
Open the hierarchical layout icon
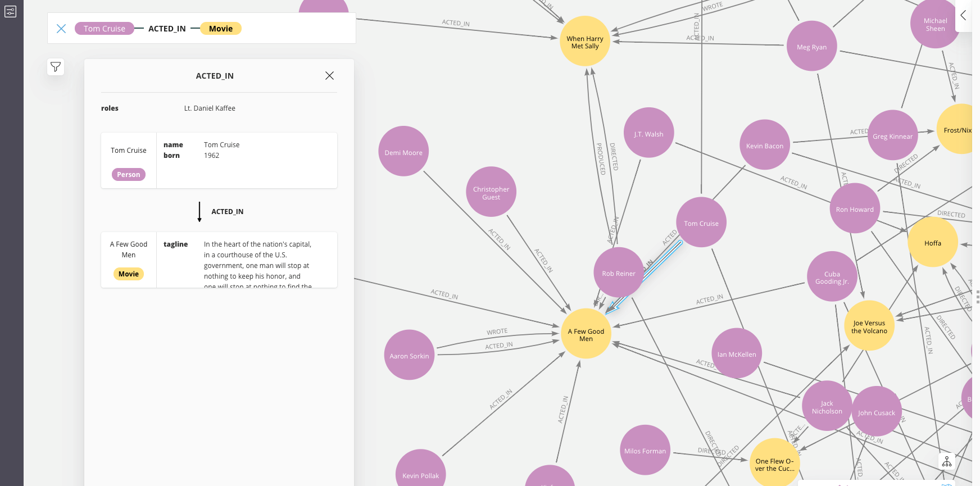click(x=947, y=461)
